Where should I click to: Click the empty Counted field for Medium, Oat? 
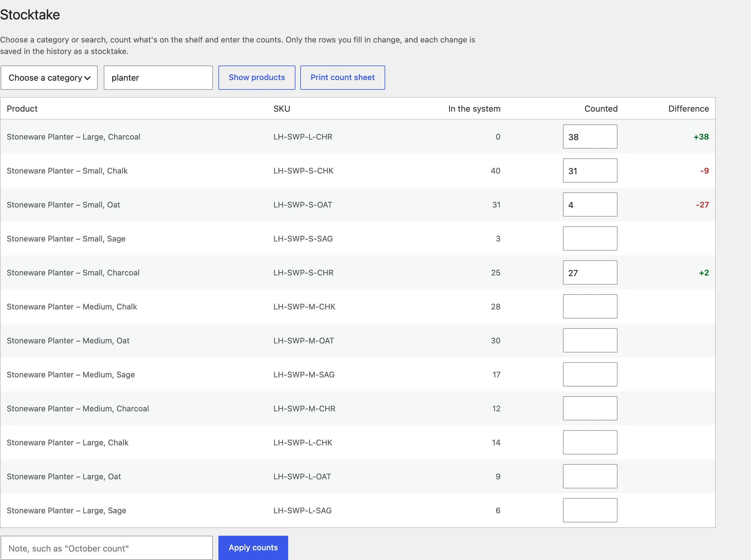pos(590,340)
